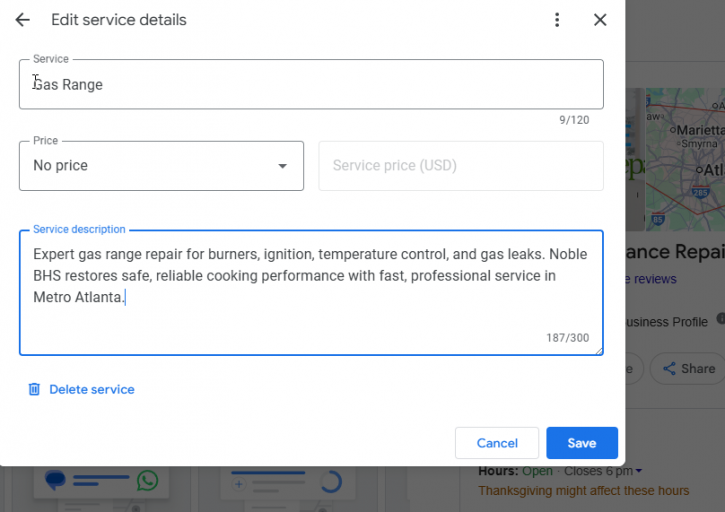Click the Delete service link
The height and width of the screenshot is (512, 725).
pyautogui.click(x=91, y=389)
